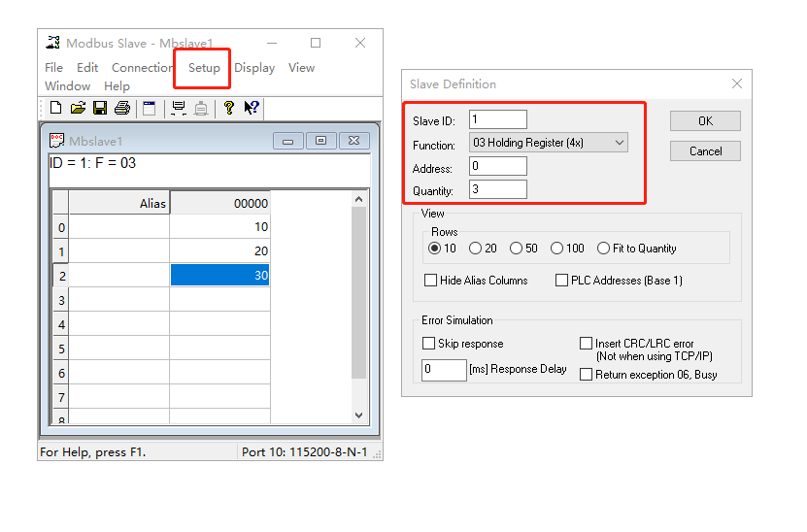807x532 pixels.
Task: Click Cancel in Slave Definition dialog
Action: pos(705,151)
